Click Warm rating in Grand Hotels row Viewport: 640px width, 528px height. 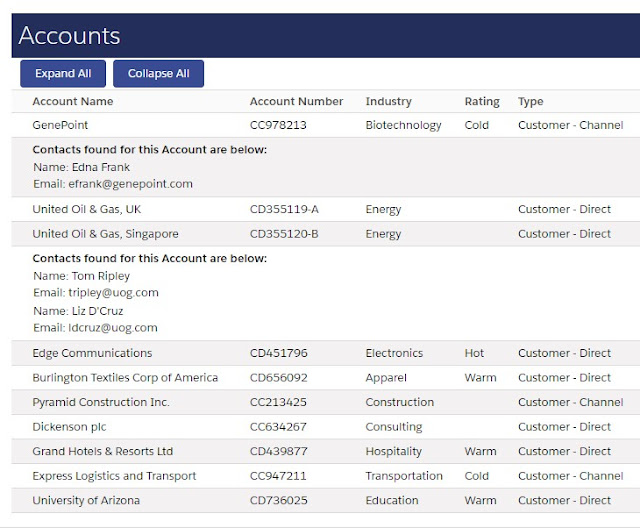pos(480,451)
